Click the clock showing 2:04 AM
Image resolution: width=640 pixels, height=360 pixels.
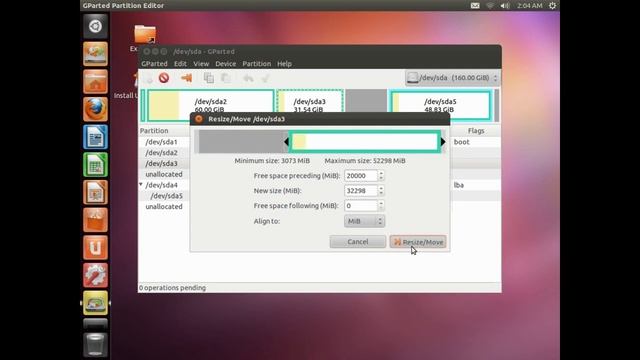coord(529,6)
